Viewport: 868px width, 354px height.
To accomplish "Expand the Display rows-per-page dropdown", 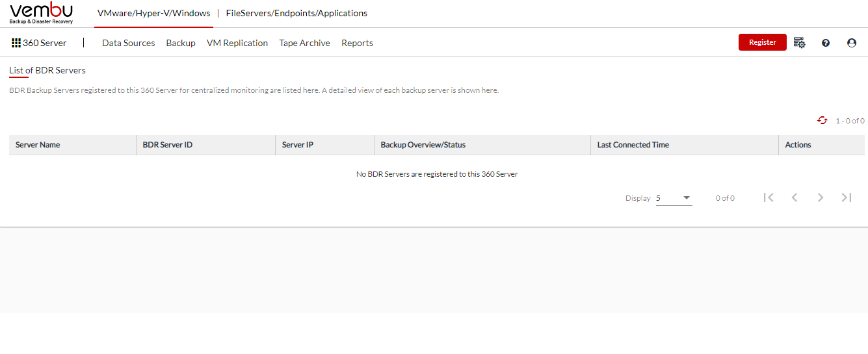I will click(674, 198).
